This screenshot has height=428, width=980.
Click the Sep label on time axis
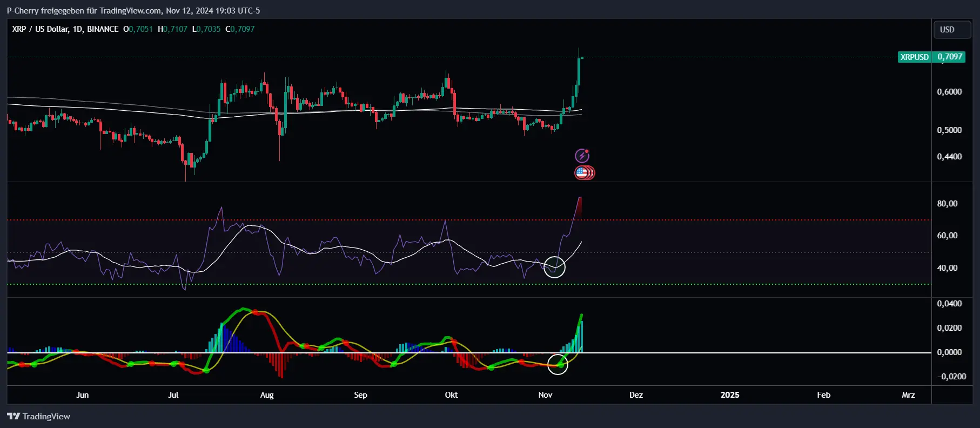[360, 394]
